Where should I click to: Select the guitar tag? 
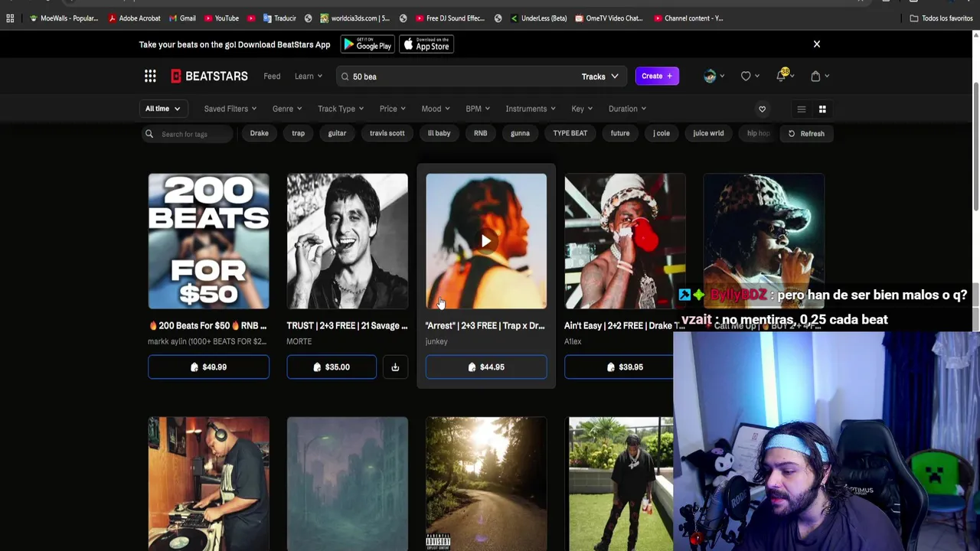tap(337, 133)
